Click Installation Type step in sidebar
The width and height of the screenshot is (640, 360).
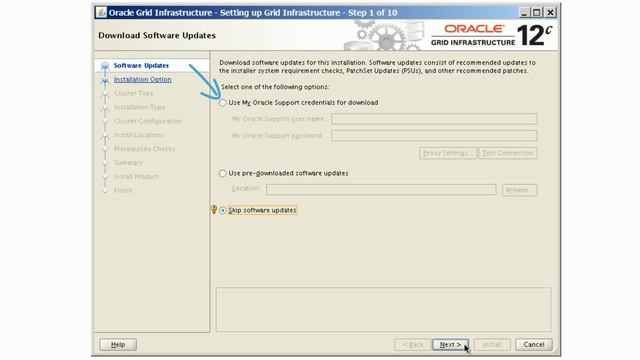(x=139, y=107)
